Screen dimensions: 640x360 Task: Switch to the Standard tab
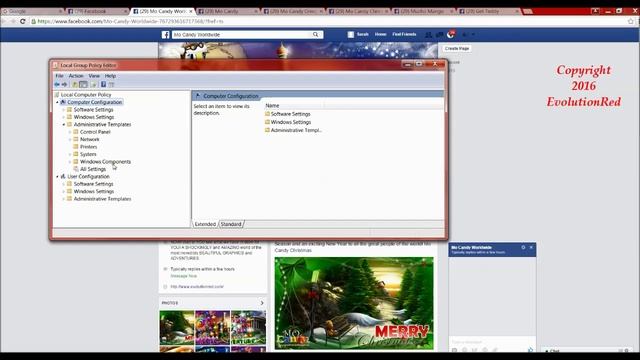(x=231, y=224)
